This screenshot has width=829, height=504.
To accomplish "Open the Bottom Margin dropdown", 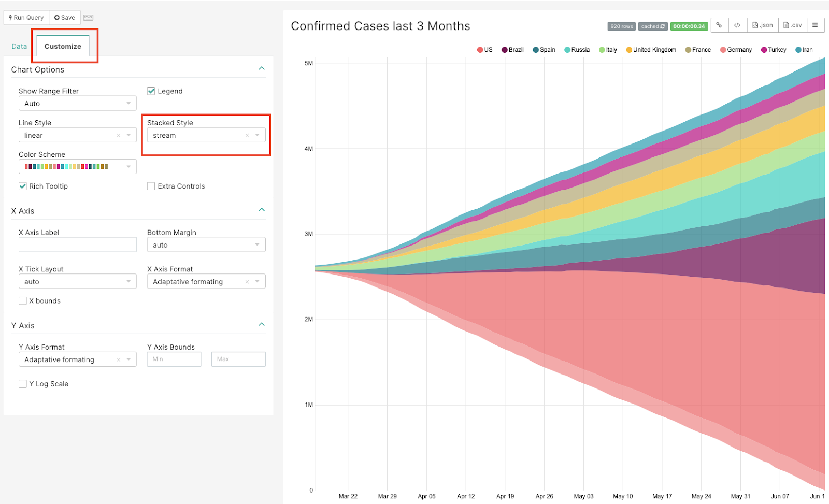I will pyautogui.click(x=206, y=245).
